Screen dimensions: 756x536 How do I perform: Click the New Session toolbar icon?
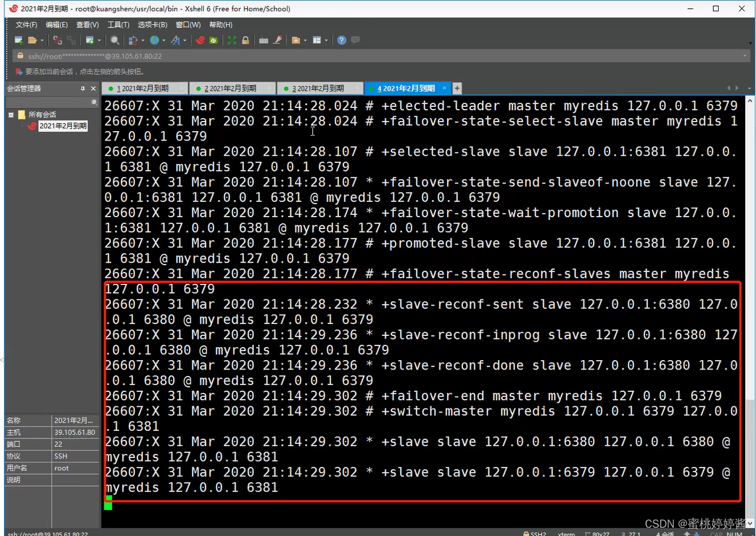[x=19, y=40]
